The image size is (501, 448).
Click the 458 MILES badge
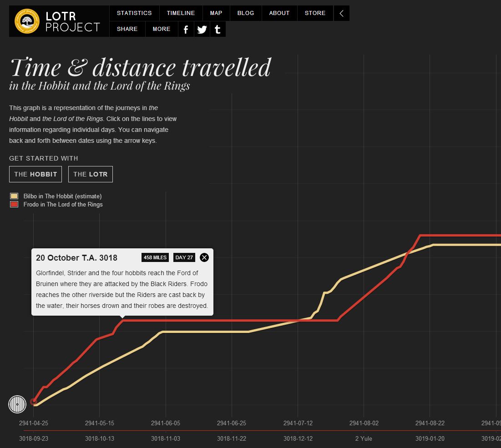[x=155, y=257]
